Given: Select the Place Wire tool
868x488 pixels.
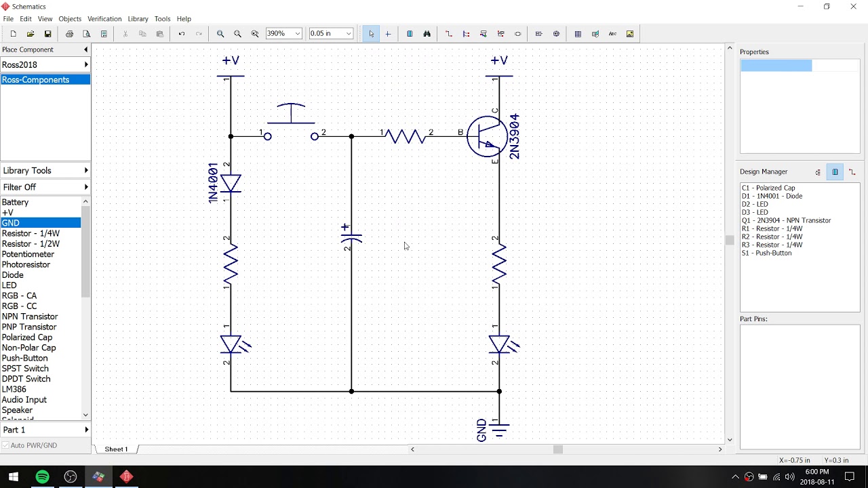Looking at the screenshot, I should (x=448, y=34).
